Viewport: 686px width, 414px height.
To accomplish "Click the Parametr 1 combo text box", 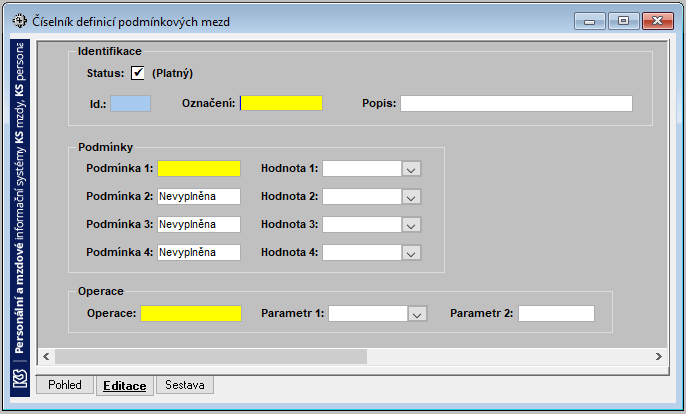I will point(368,313).
